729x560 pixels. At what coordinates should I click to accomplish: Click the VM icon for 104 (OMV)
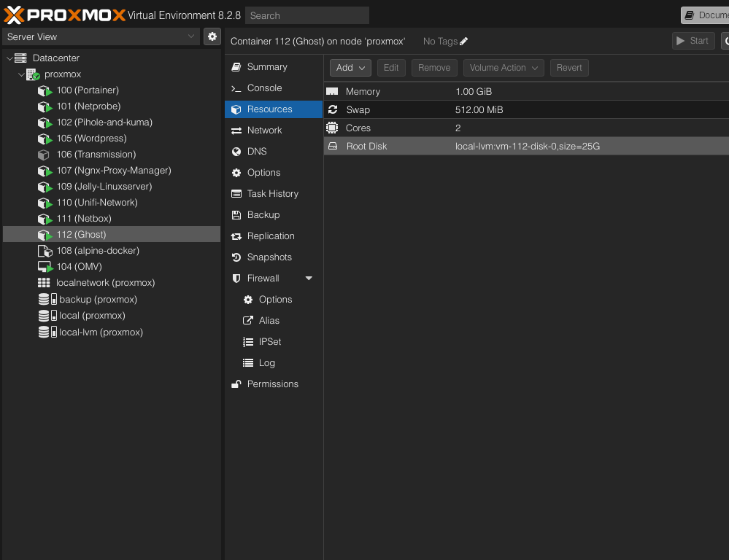pyautogui.click(x=45, y=267)
